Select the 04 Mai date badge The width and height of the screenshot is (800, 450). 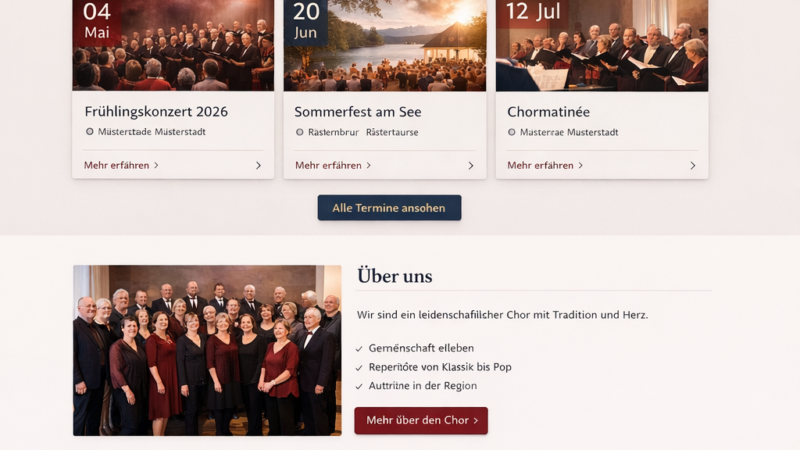click(x=97, y=20)
